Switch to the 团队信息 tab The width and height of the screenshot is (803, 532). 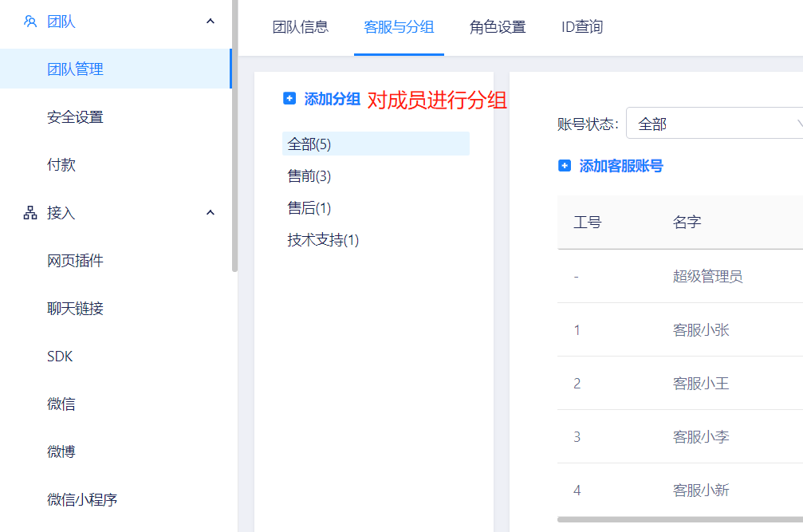pos(301,26)
